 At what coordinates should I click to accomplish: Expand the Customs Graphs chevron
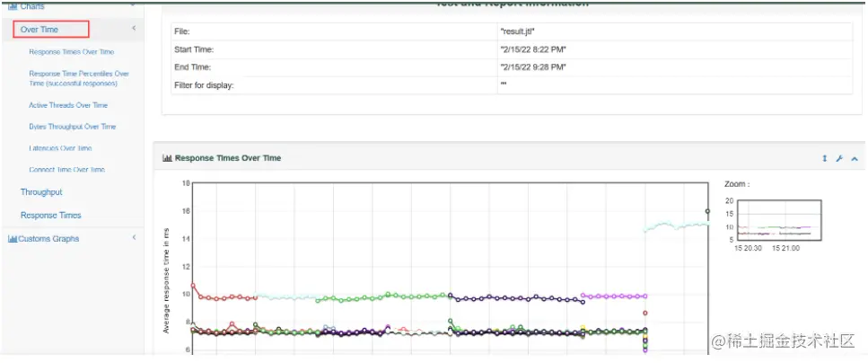pyautogui.click(x=134, y=237)
